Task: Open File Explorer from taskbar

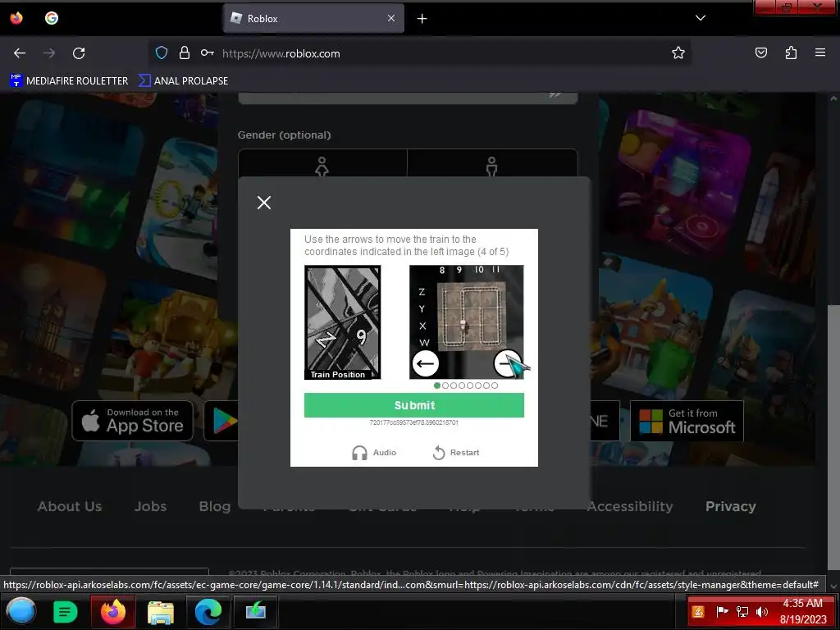Action: tap(161, 611)
